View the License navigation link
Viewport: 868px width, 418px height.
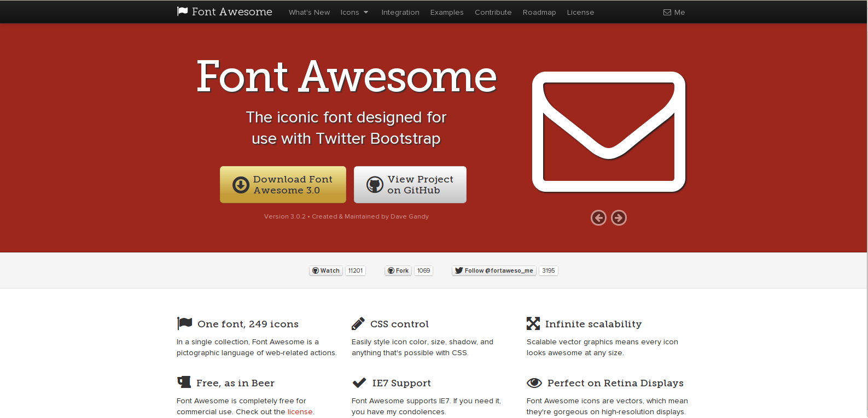(x=580, y=12)
